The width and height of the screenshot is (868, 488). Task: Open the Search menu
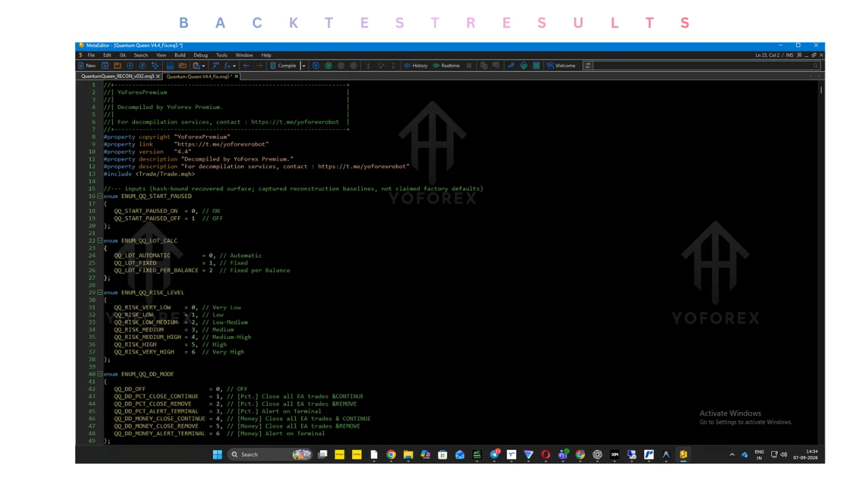coord(140,55)
